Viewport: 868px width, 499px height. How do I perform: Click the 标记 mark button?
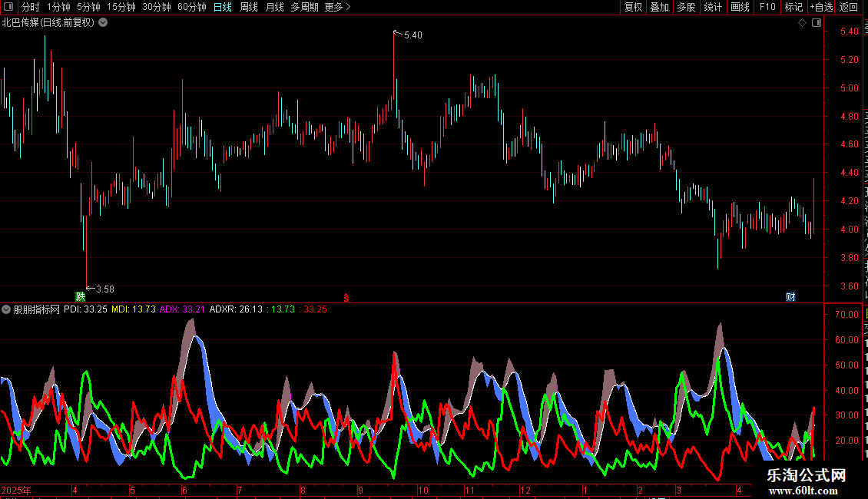[x=793, y=7]
